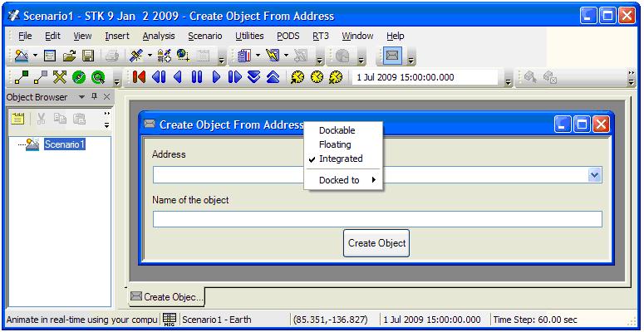Select the Floating window option
644x332 pixels.
click(x=335, y=144)
